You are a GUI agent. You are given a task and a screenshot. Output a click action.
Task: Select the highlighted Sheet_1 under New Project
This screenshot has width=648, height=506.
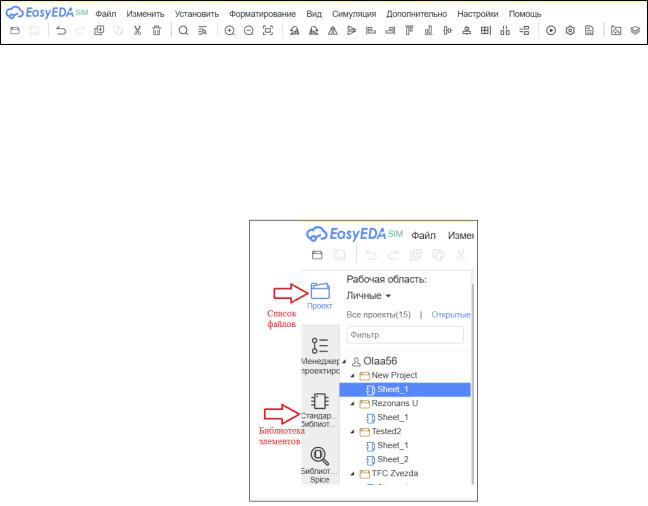[x=405, y=389]
